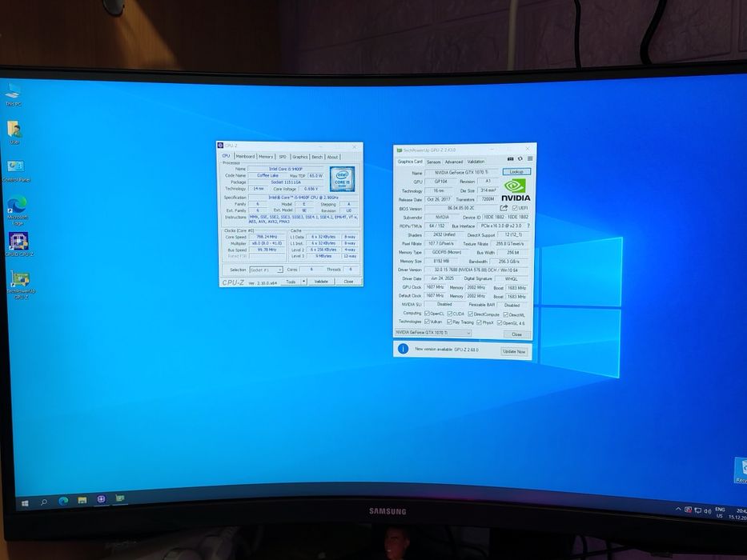Click the Close button in GPU-Z
The image size is (747, 560).
pos(517,334)
